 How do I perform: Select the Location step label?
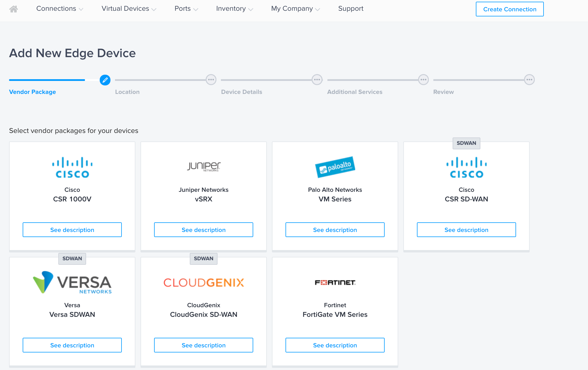[x=127, y=92]
